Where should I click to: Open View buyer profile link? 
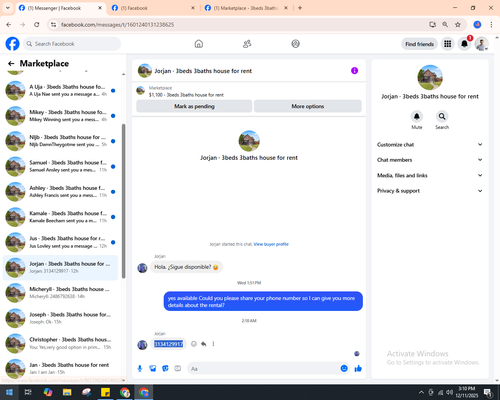[x=271, y=244]
